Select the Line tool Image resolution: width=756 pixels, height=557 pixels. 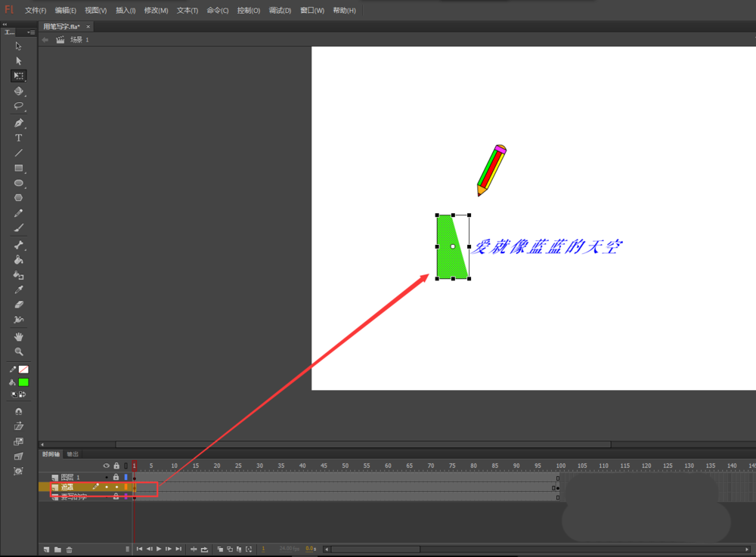point(18,153)
